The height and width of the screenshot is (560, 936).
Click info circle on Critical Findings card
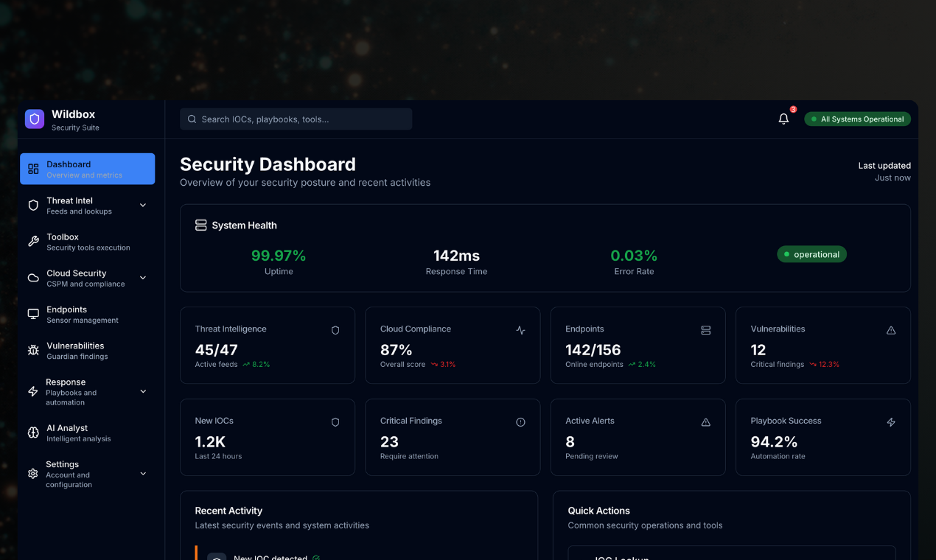coord(520,422)
